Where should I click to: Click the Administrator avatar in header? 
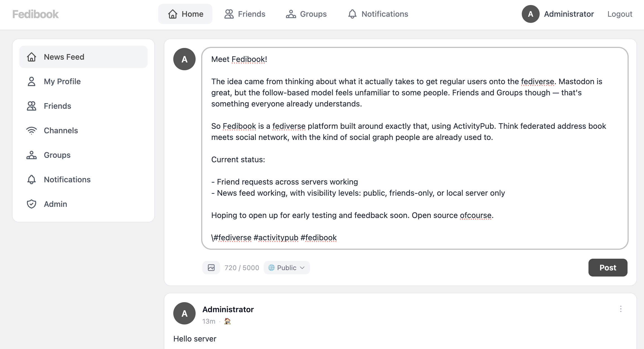pyautogui.click(x=530, y=14)
